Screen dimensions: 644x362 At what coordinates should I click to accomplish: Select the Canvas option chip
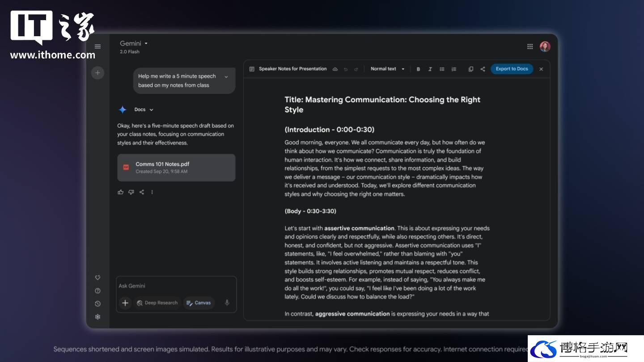tap(199, 303)
